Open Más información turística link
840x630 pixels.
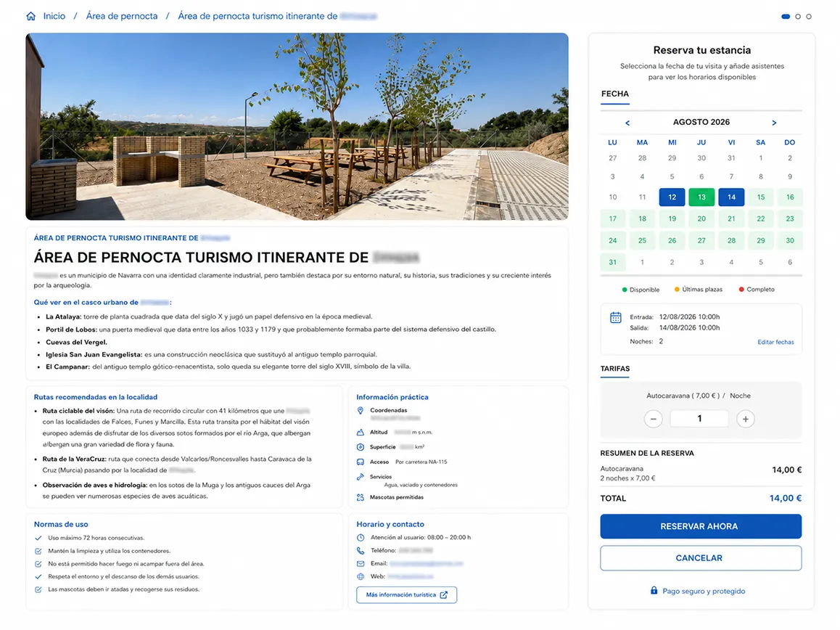(x=407, y=594)
